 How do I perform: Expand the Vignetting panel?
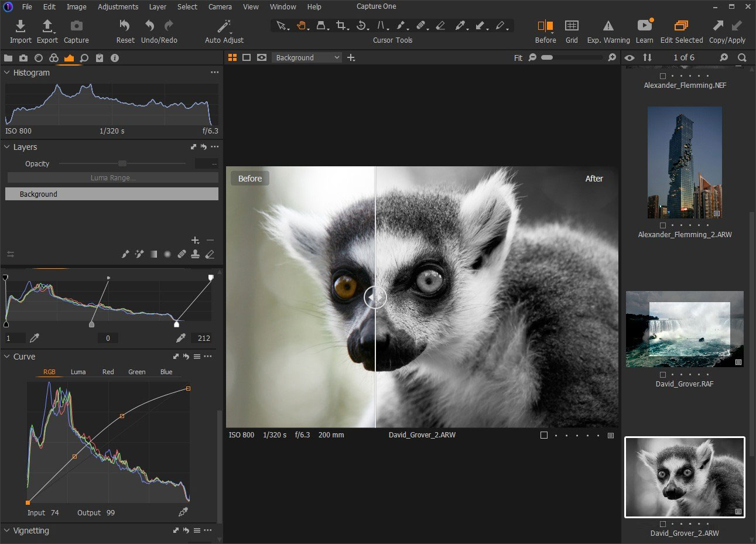click(7, 531)
